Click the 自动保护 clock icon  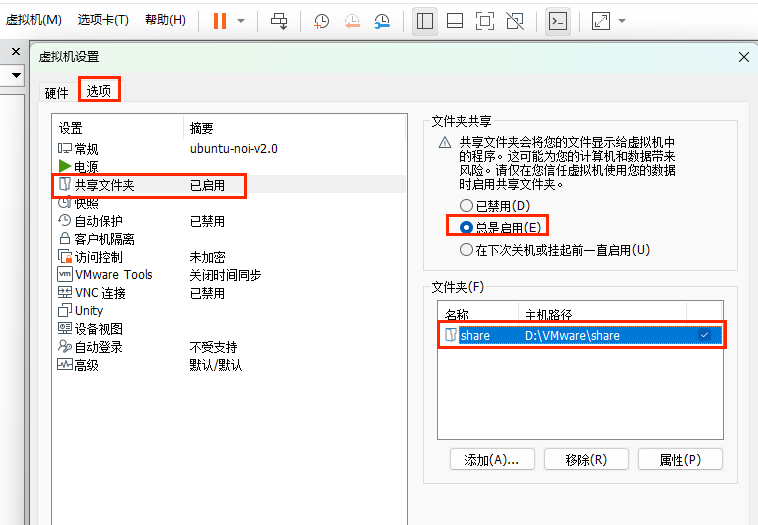(65, 220)
